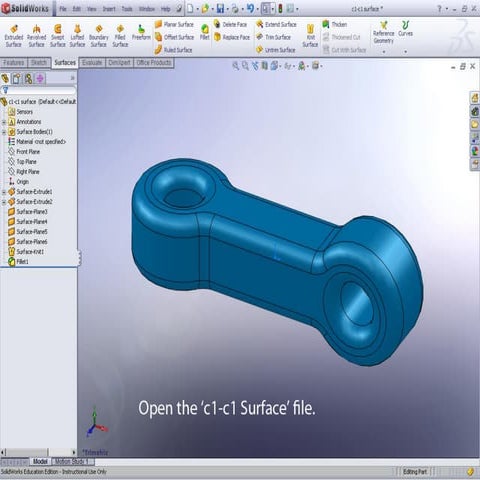Screen dimensions: 480x480
Task: Select the Extruded Surface tool
Action: [x=14, y=36]
